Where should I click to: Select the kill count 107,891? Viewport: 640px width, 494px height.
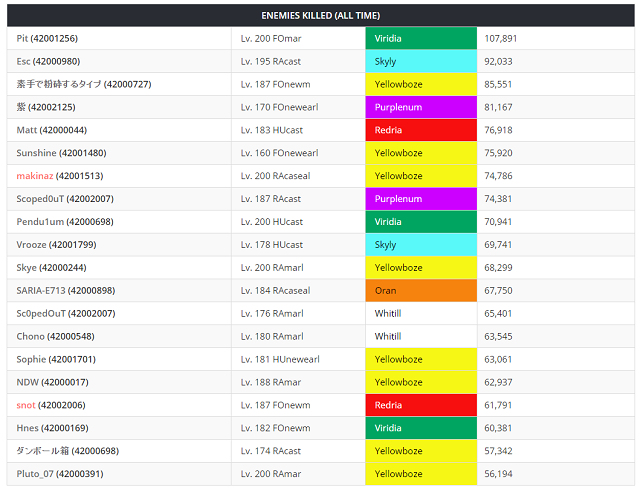[x=500, y=38]
